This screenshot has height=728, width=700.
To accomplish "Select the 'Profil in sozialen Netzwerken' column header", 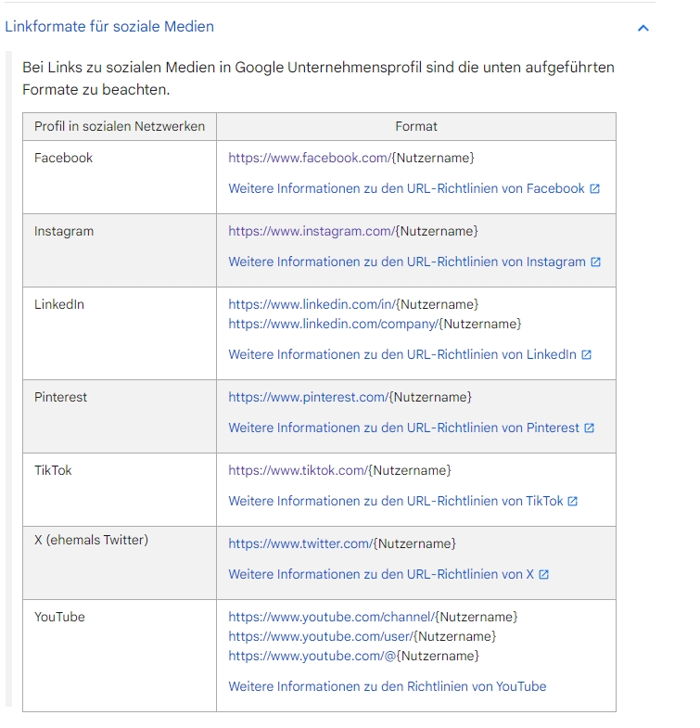I will [x=120, y=126].
